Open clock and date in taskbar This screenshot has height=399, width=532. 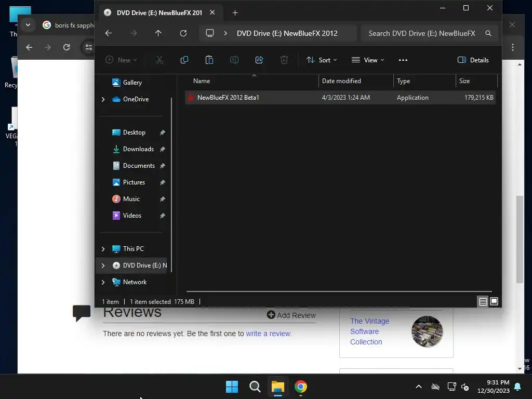pyautogui.click(x=494, y=387)
